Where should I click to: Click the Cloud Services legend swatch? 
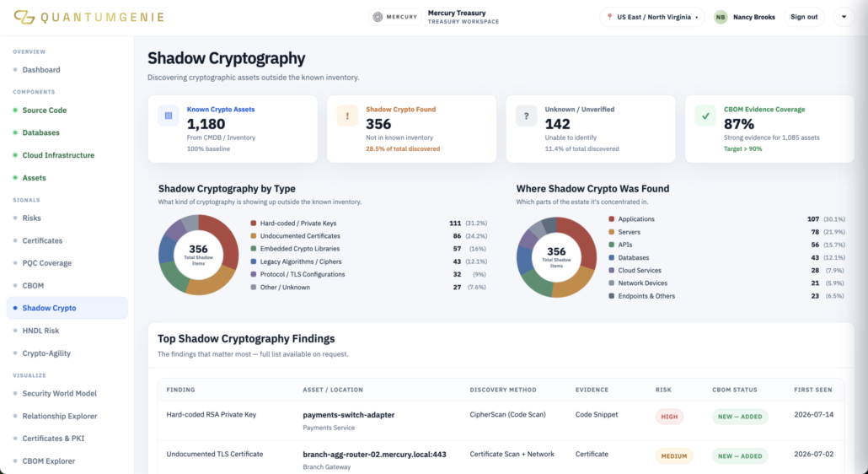tap(611, 271)
